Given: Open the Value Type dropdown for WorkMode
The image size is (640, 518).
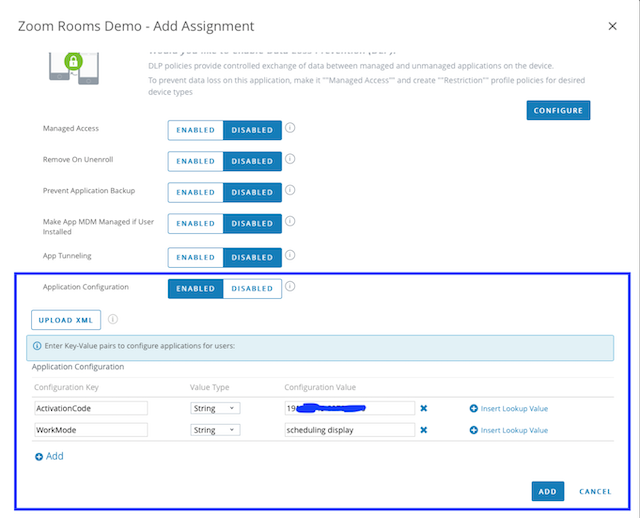Looking at the screenshot, I should click(x=215, y=430).
